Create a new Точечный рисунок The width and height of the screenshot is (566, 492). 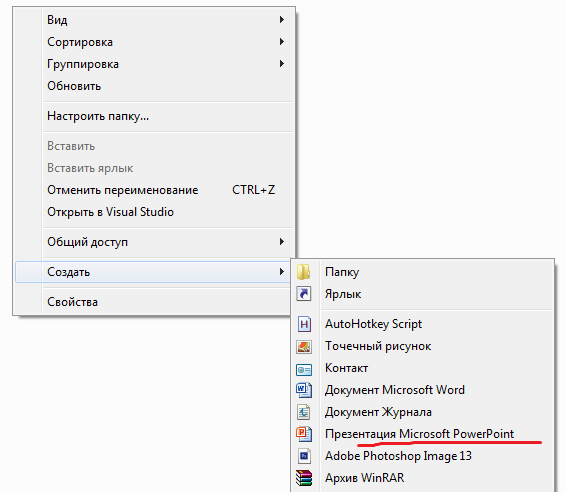(423, 346)
